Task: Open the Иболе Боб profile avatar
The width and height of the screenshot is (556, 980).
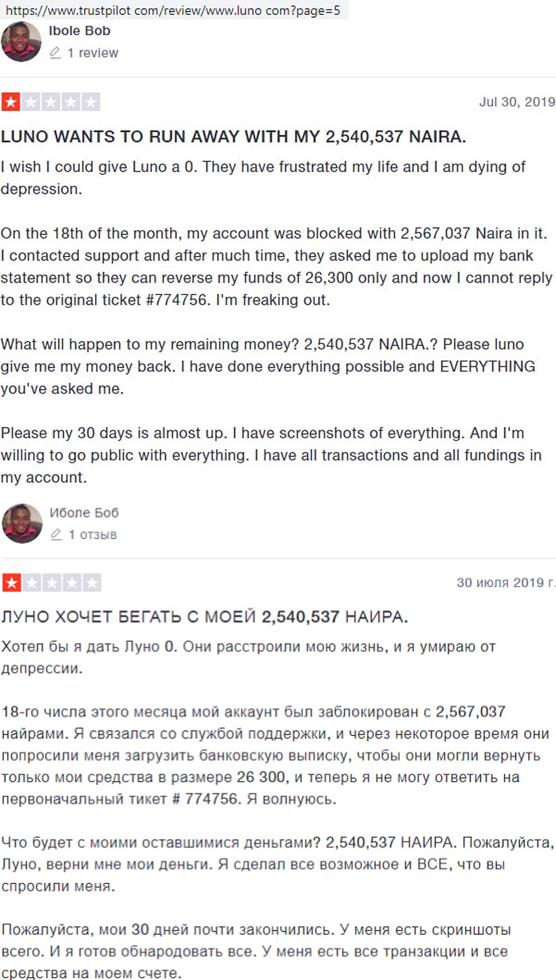Action: (x=22, y=523)
